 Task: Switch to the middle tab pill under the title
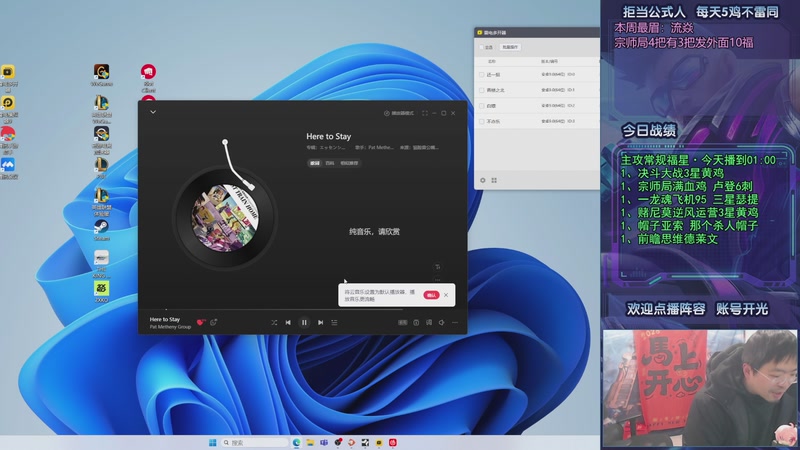(330, 163)
